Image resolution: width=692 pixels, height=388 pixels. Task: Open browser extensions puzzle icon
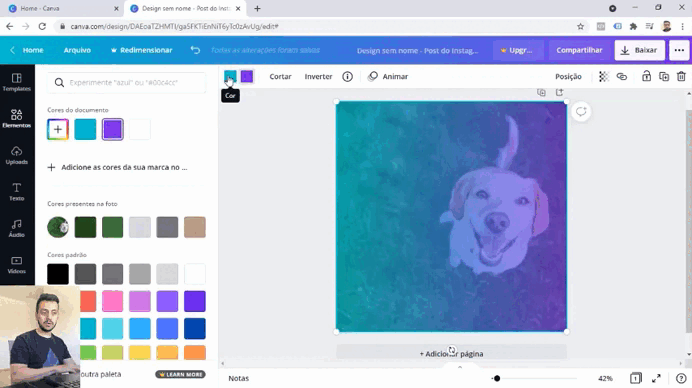pyautogui.click(x=633, y=26)
